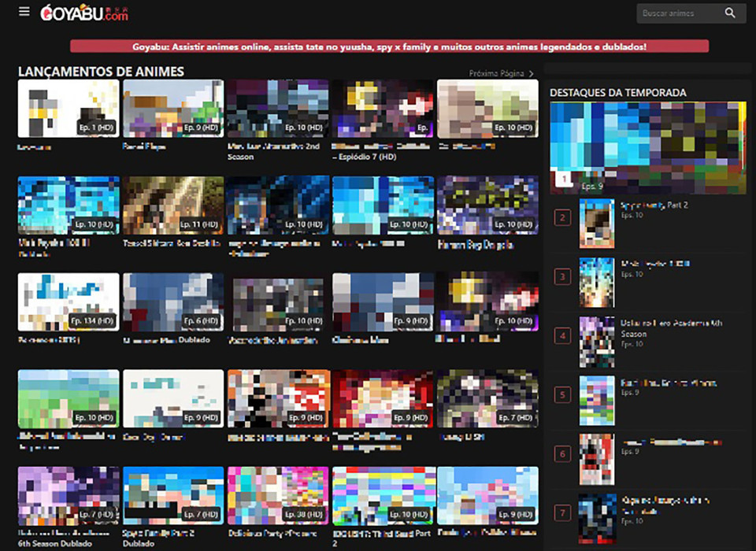
Task: Open the title ending '– Episódio 7 (HD)'
Action: click(381, 151)
